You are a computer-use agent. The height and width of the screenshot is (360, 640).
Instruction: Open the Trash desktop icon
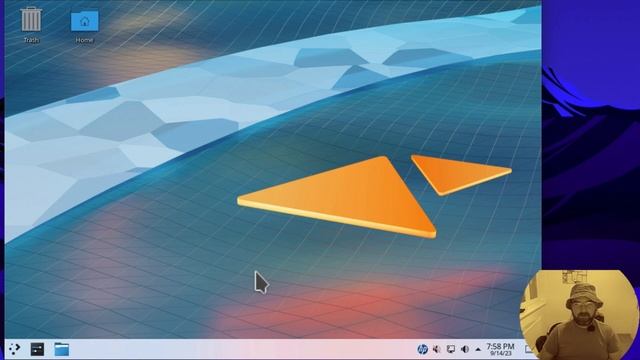(31, 19)
